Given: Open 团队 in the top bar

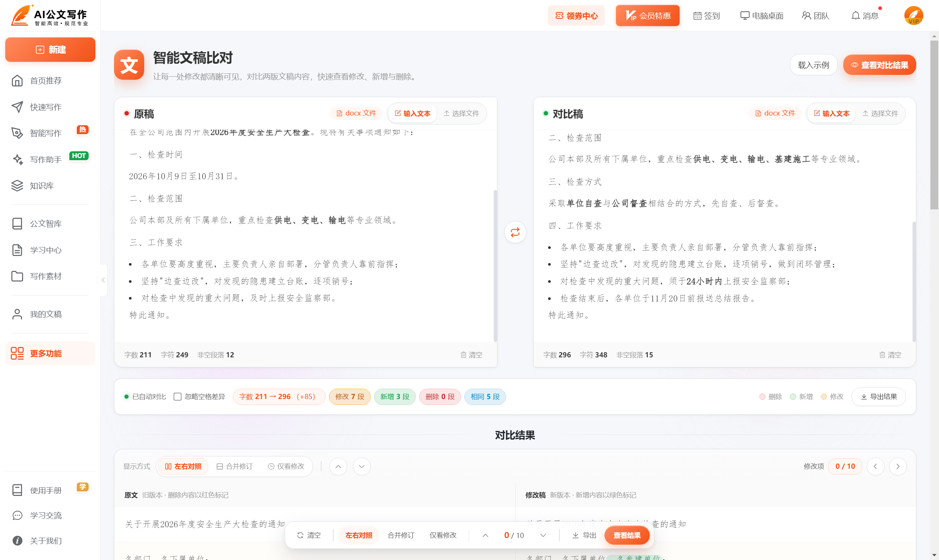Looking at the screenshot, I should pos(815,16).
